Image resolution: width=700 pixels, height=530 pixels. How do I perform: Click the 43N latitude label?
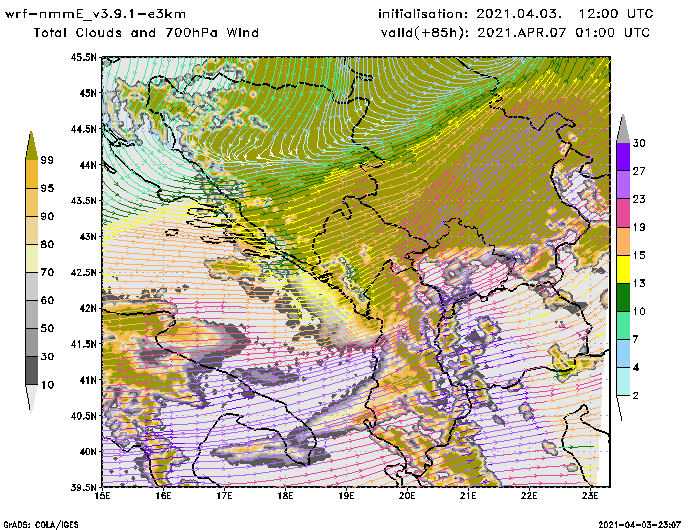pos(88,236)
